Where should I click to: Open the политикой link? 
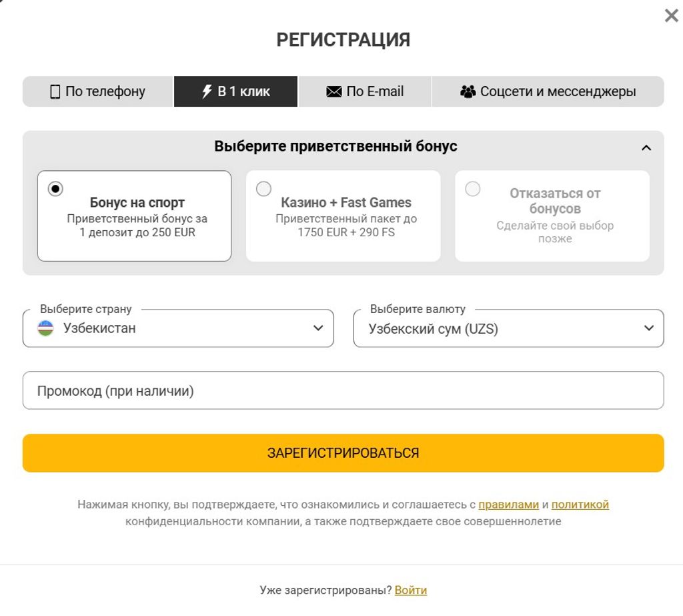point(580,505)
